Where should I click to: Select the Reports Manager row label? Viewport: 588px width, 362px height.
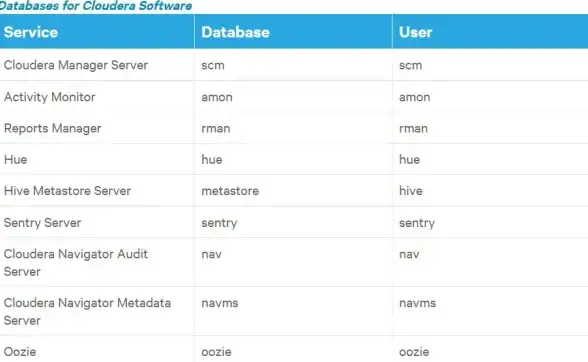click(52, 128)
